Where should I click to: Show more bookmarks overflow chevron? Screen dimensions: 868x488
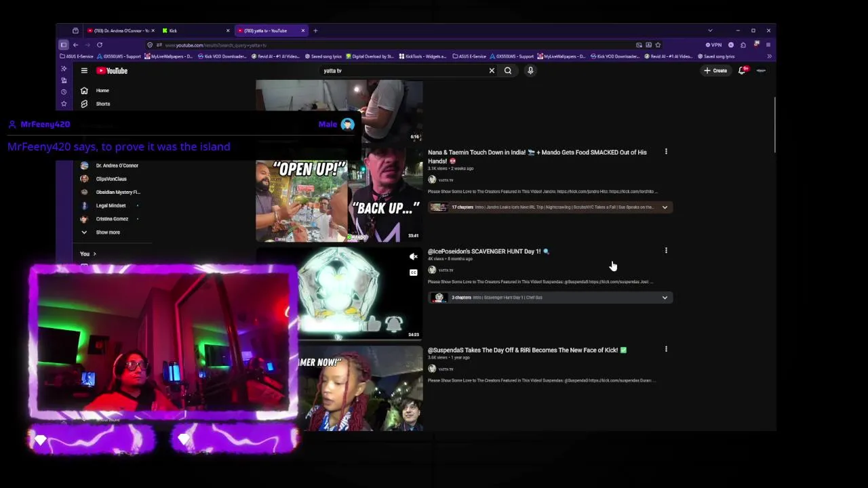pos(769,56)
